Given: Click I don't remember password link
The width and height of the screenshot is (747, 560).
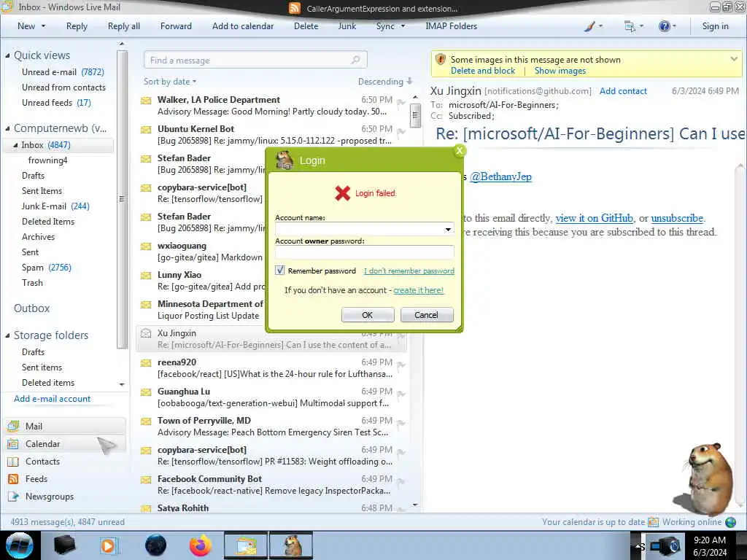Looking at the screenshot, I should (x=409, y=271).
